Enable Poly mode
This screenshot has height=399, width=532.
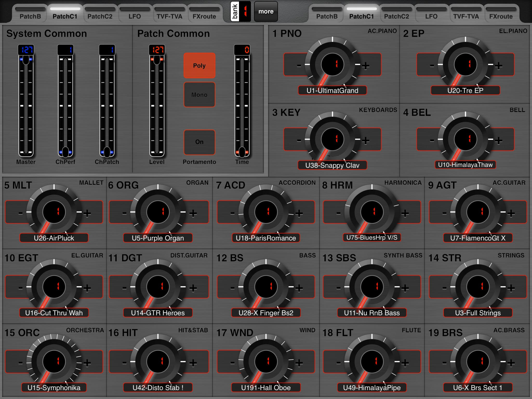point(199,65)
